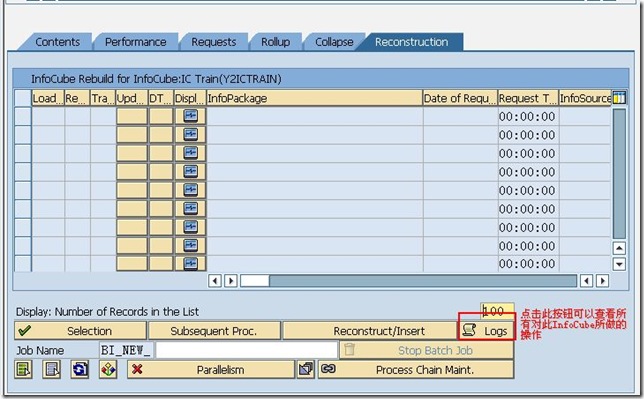
Task: Open Process Chain Maint.
Action: (416, 370)
